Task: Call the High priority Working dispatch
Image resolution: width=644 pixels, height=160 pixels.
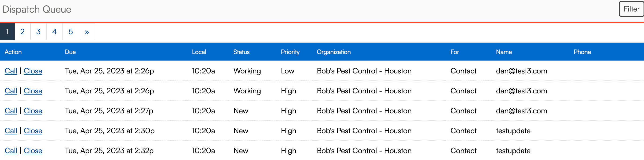Action: 11,91
